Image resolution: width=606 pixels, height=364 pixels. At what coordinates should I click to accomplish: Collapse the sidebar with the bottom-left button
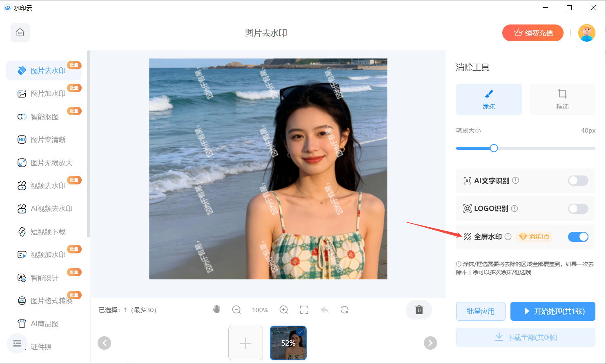point(17,344)
